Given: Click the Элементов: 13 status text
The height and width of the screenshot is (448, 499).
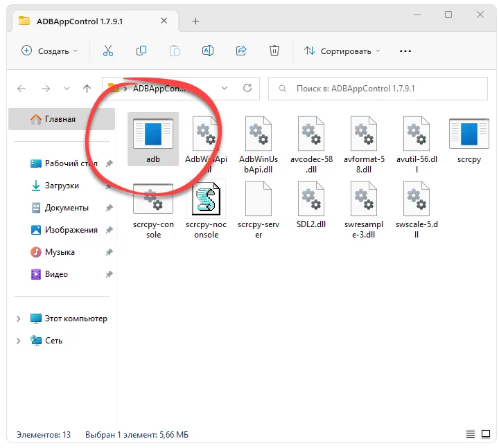Looking at the screenshot, I should pyautogui.click(x=44, y=434).
